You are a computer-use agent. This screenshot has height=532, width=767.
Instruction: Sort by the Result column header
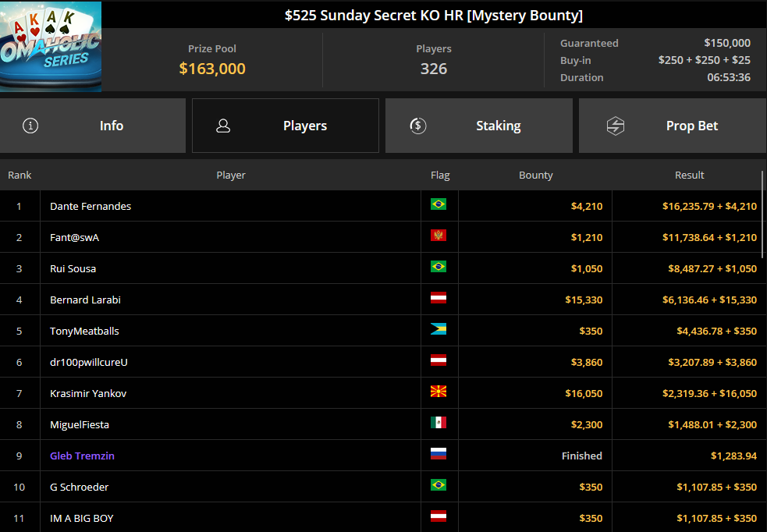[x=689, y=175]
